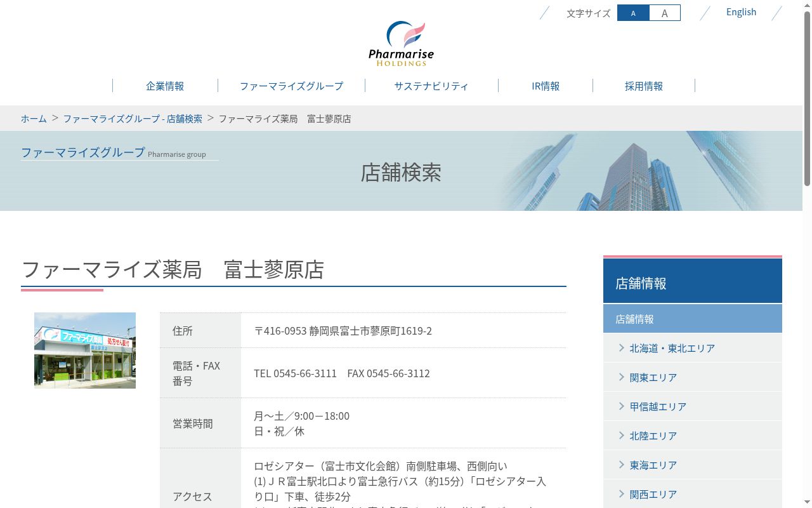Open the ファーマライズグループ navigation menu

coord(291,86)
